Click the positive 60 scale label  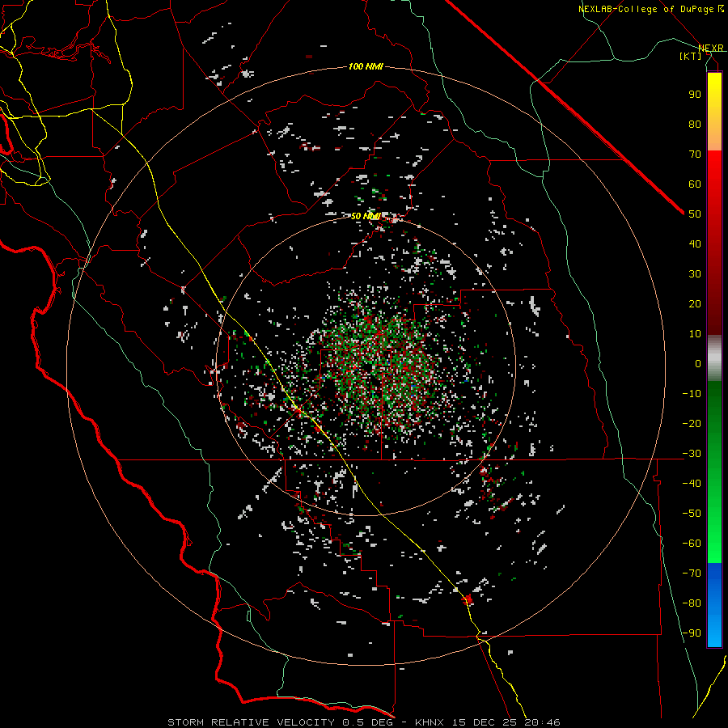695,184
